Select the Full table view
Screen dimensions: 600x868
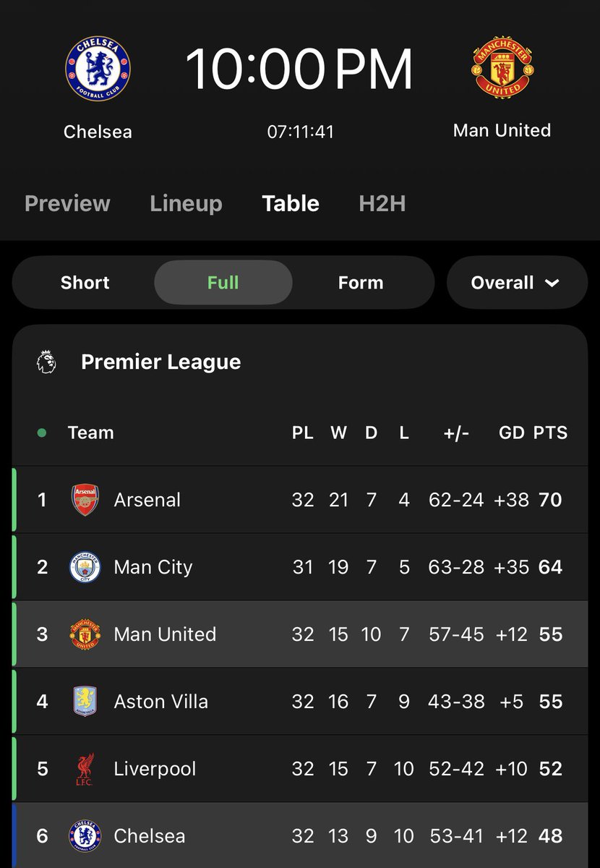pyautogui.click(x=223, y=282)
